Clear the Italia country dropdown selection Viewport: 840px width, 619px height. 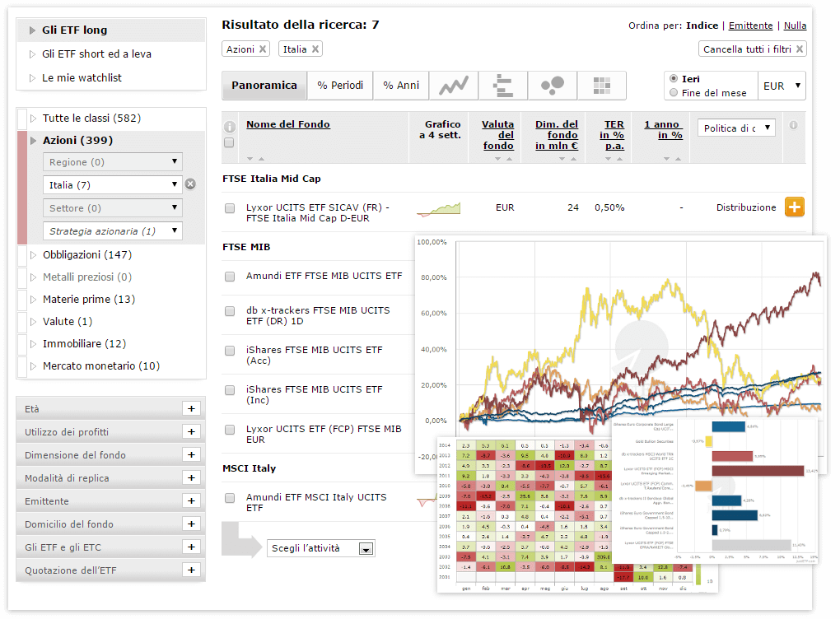coord(190,184)
